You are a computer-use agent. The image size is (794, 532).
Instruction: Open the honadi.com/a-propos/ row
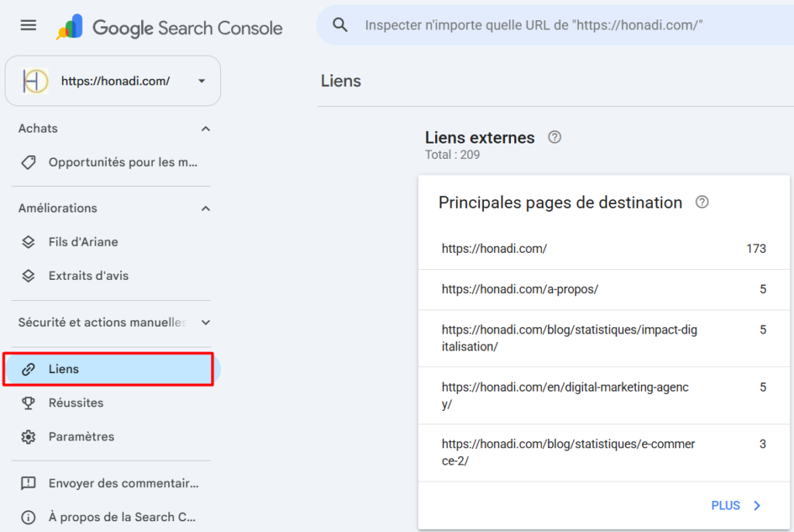(x=603, y=289)
